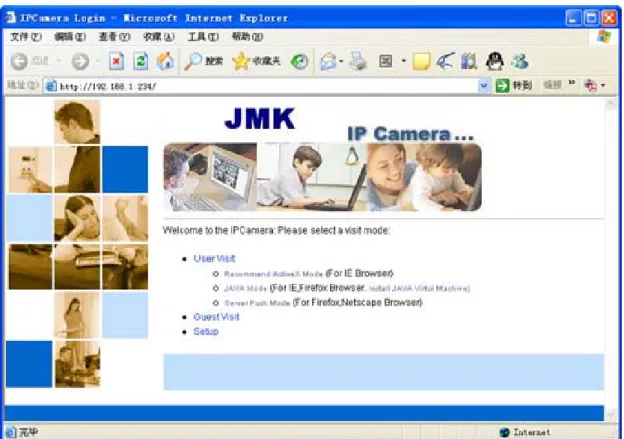Click the page icon in the address bar
This screenshot has height=439, width=624.
(x=51, y=86)
